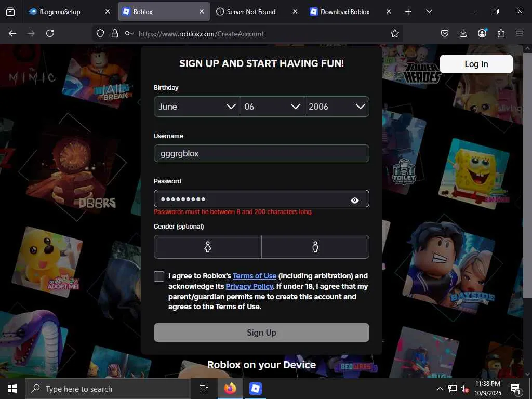Click the SpongeBob game thumbnail

pyautogui.click(x=474, y=174)
